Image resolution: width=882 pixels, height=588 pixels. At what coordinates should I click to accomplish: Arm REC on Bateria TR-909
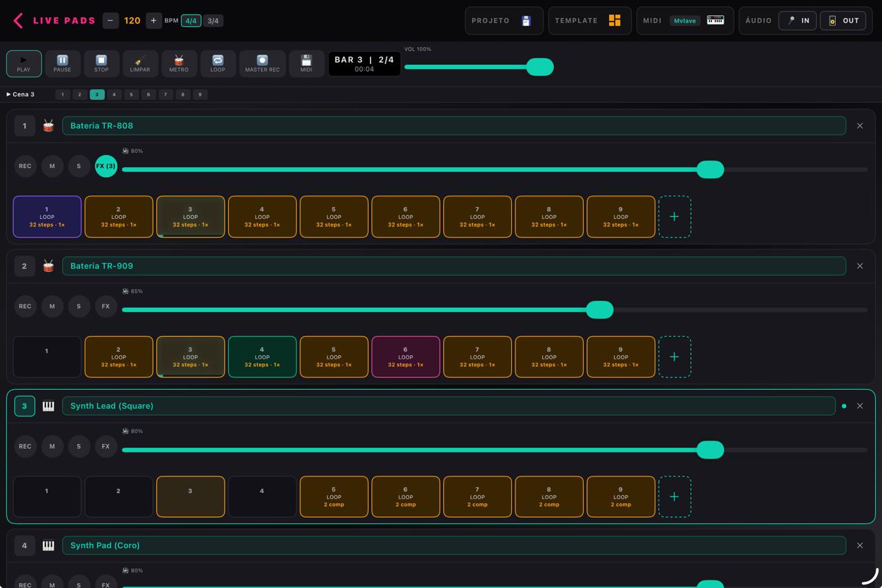coord(25,306)
